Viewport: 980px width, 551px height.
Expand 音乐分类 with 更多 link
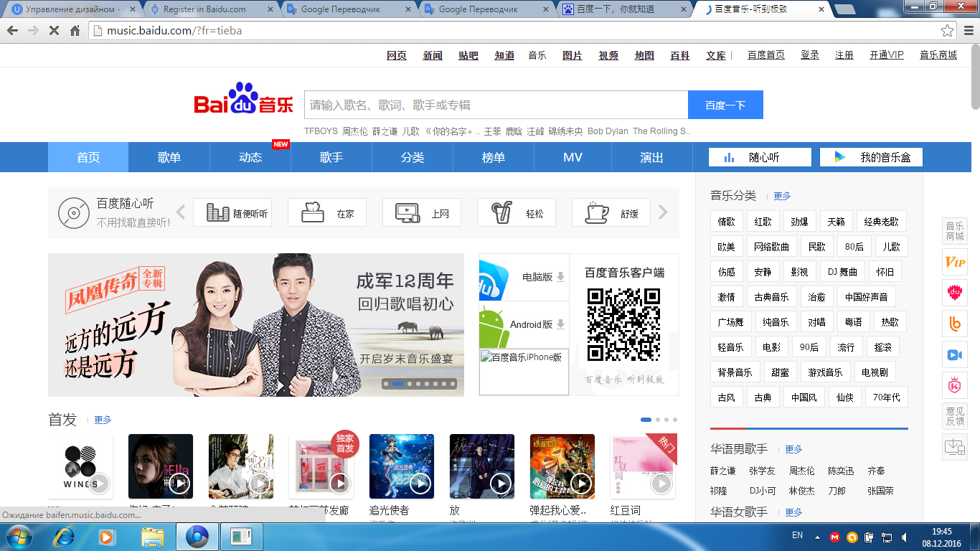(782, 196)
